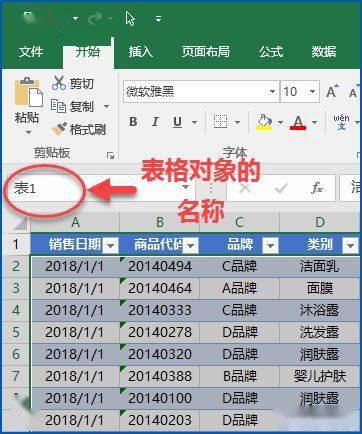Screen dimensions: 362x434
Task: Switch to the 公式 tab
Action: [x=271, y=52]
